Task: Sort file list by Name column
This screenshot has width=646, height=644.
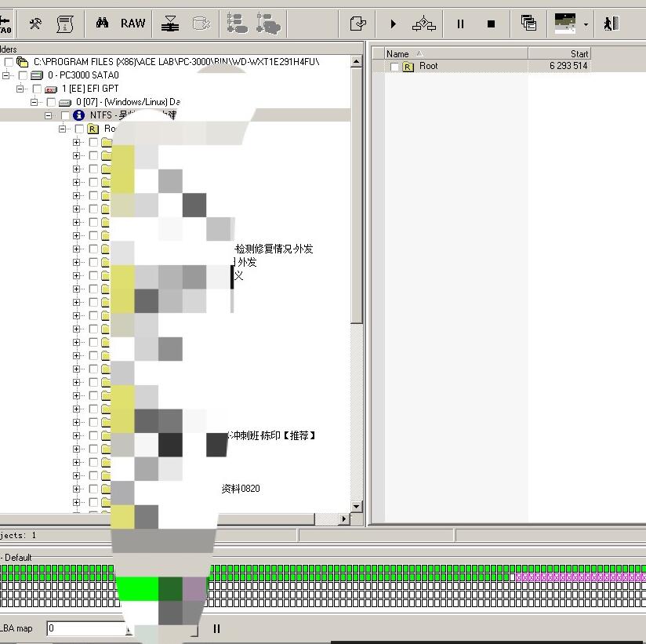Action: click(x=456, y=53)
